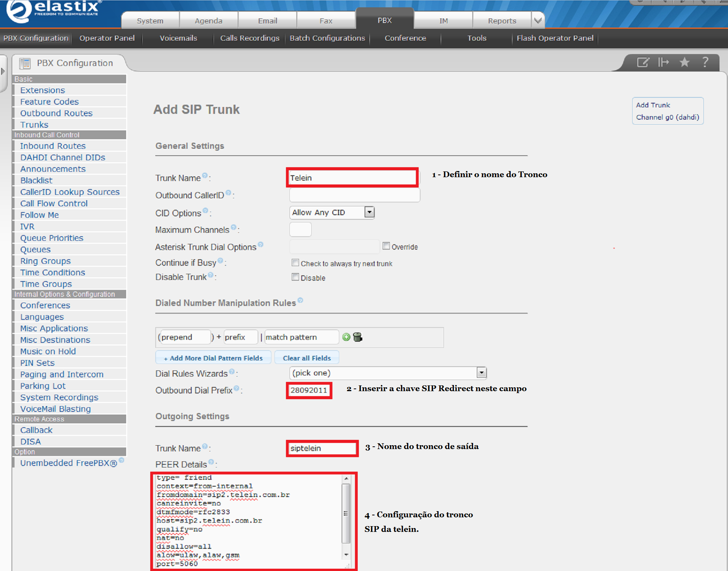The height and width of the screenshot is (571, 728).
Task: Check the always try next trunk box
Action: pyautogui.click(x=295, y=263)
